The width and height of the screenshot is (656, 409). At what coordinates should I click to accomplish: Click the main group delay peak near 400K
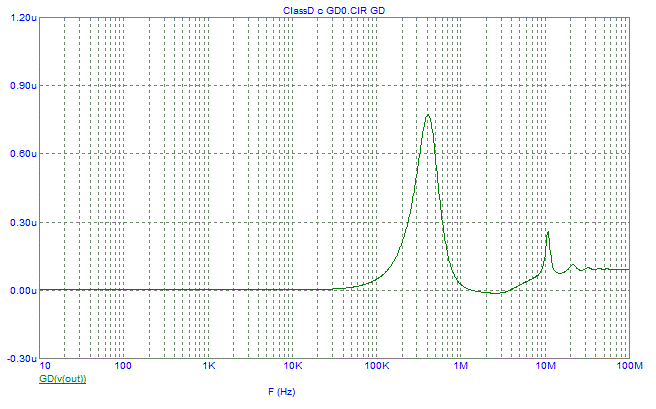point(428,115)
